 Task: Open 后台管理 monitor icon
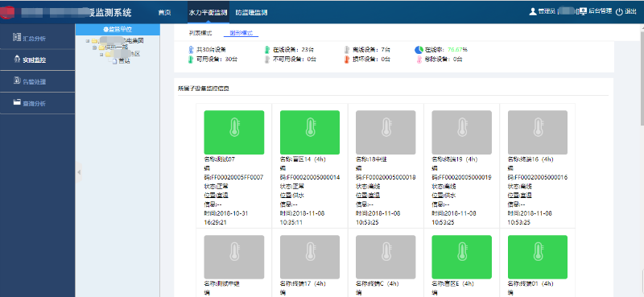pos(582,12)
